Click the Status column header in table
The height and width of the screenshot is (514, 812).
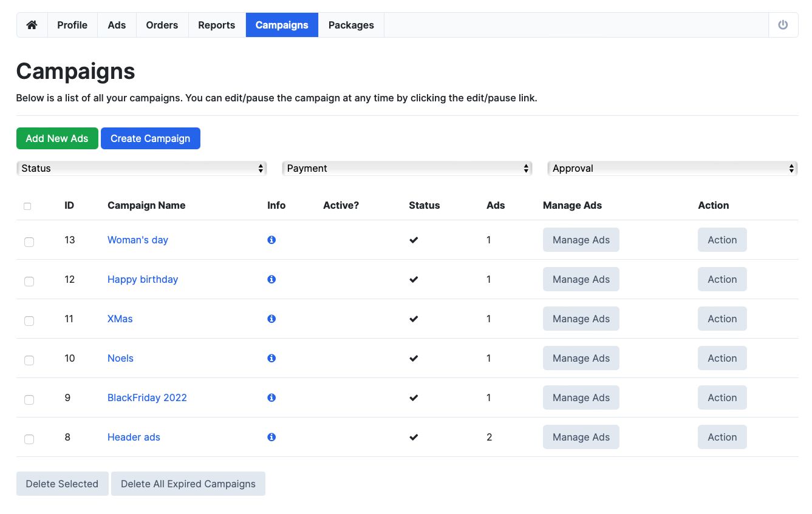click(x=425, y=205)
